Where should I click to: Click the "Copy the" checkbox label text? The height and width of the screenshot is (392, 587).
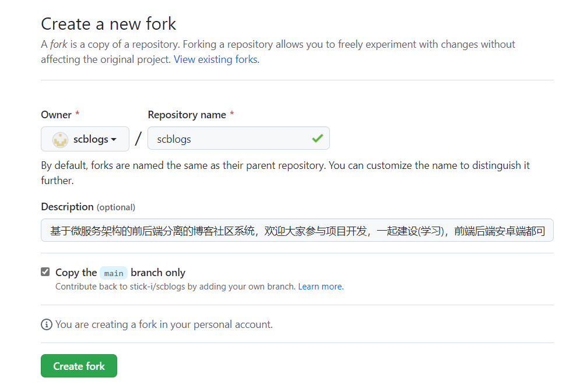pyautogui.click(x=76, y=273)
